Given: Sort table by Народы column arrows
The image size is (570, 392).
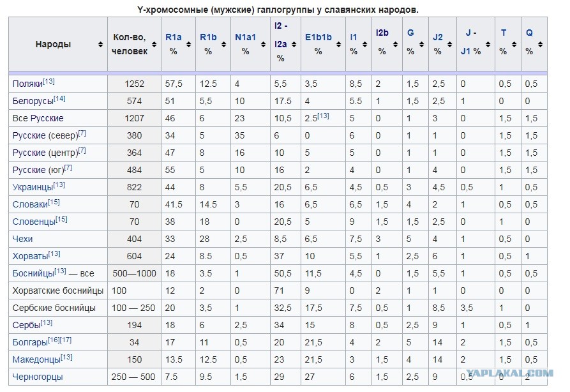Looking at the screenshot, I should (100, 44).
